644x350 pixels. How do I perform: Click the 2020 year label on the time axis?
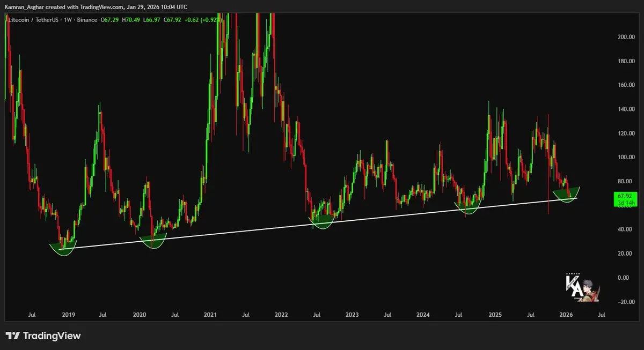coord(139,315)
